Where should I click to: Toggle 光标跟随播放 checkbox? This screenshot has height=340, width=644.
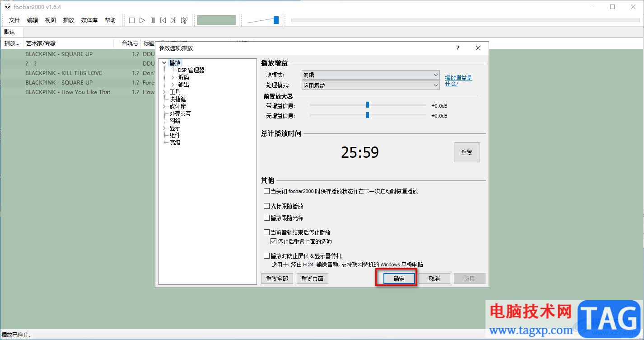click(x=266, y=206)
